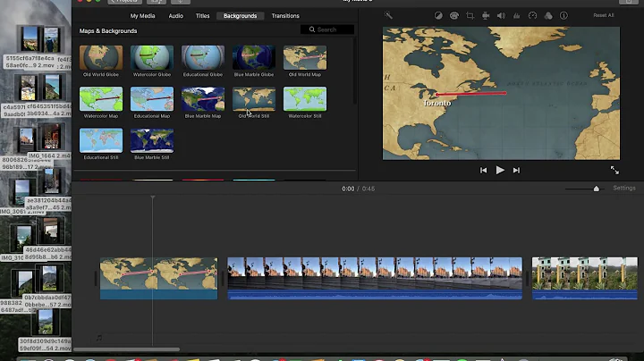Switch to the Transitions tab
This screenshot has height=361, width=644.
[285, 15]
